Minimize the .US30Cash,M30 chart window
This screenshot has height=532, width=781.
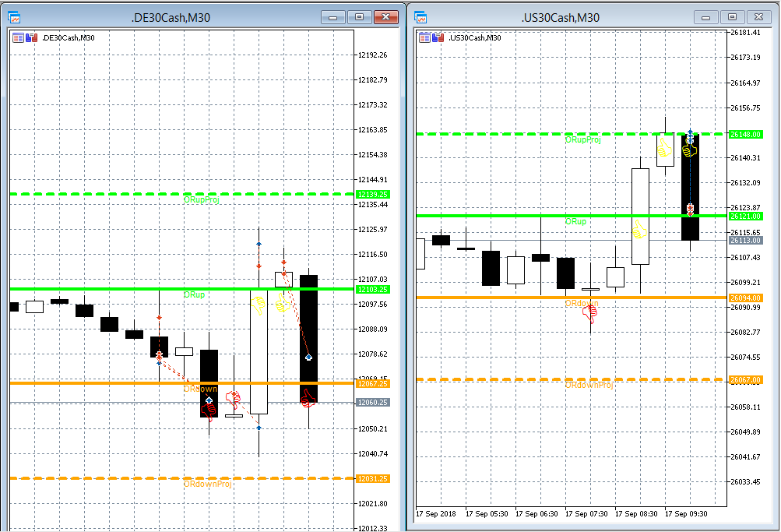pos(705,17)
